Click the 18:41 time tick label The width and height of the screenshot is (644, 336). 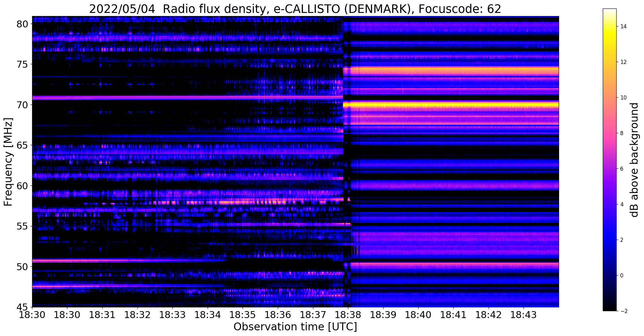pyautogui.click(x=453, y=315)
